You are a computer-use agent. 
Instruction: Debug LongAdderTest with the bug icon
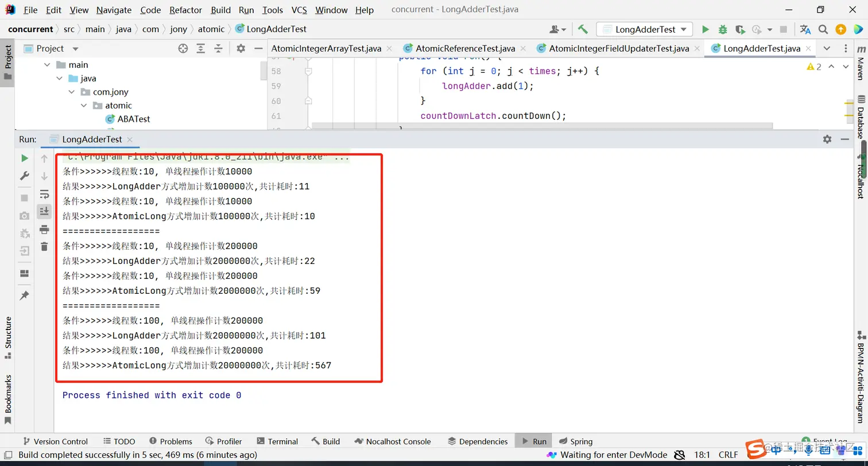click(723, 29)
